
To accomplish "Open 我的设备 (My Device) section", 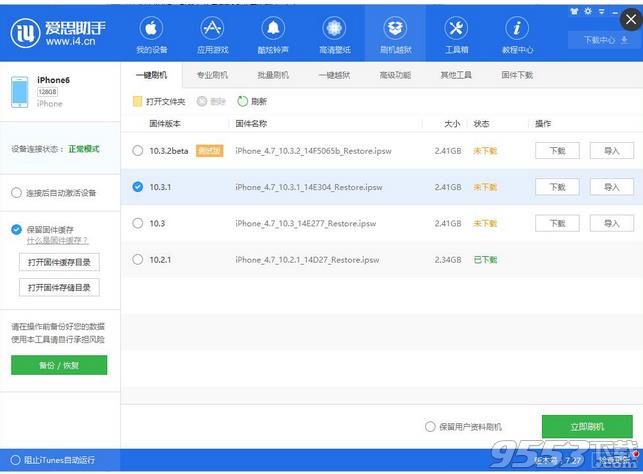I will coord(151,36).
